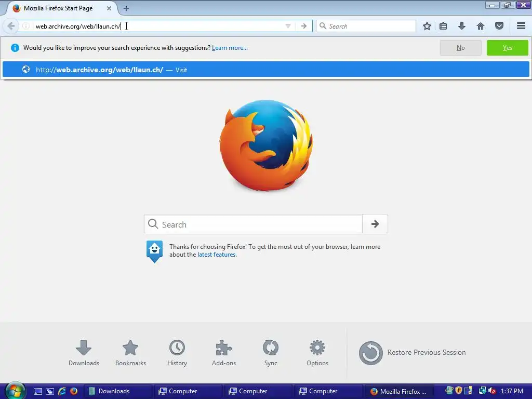The width and height of the screenshot is (532, 399).
Task: Click the toolbar Search field
Action: tap(366, 26)
